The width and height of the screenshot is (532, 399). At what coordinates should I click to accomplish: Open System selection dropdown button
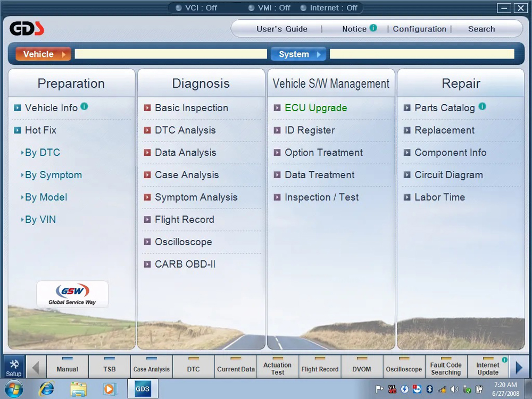point(298,54)
